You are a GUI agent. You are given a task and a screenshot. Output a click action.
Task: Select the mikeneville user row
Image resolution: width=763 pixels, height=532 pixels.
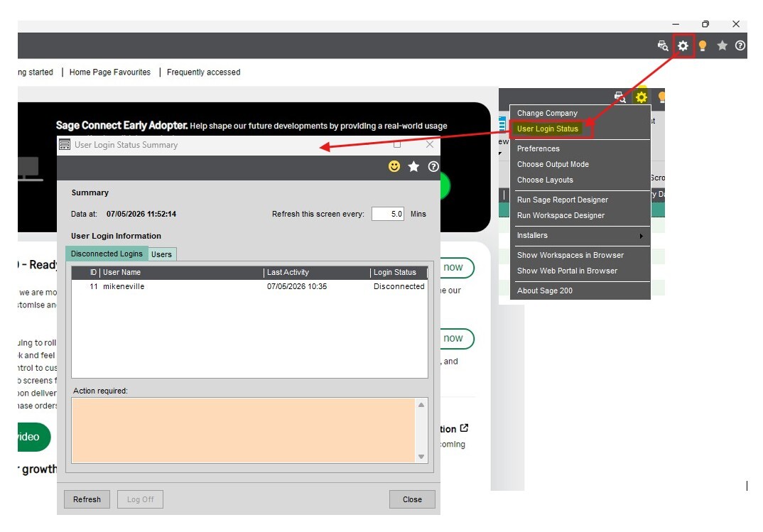point(249,286)
